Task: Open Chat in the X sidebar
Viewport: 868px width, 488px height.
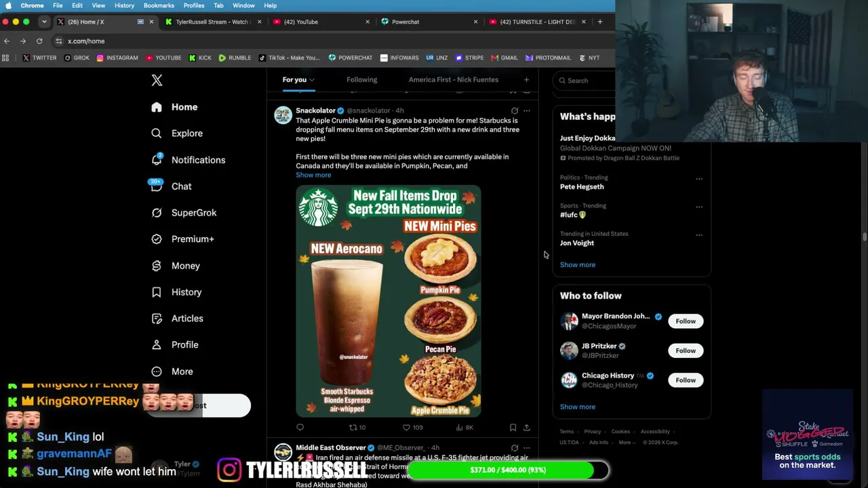Action: [x=172, y=186]
